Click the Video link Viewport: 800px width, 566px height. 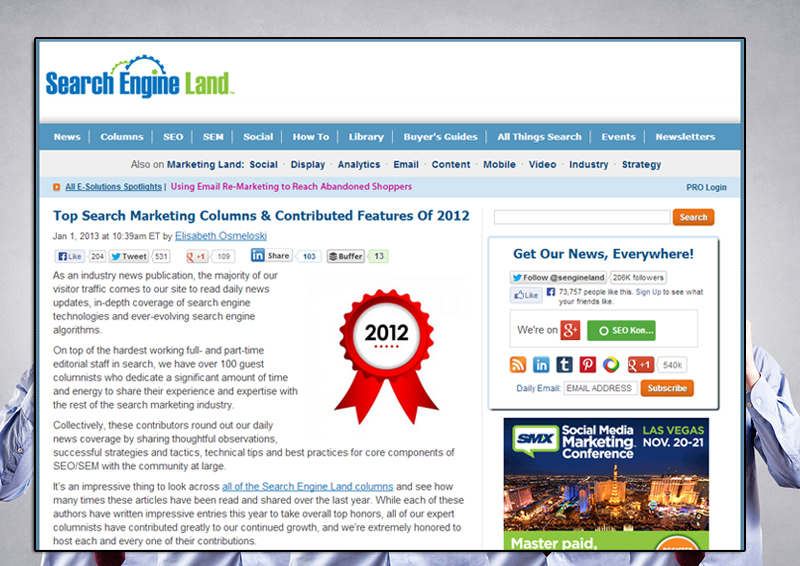click(x=542, y=164)
